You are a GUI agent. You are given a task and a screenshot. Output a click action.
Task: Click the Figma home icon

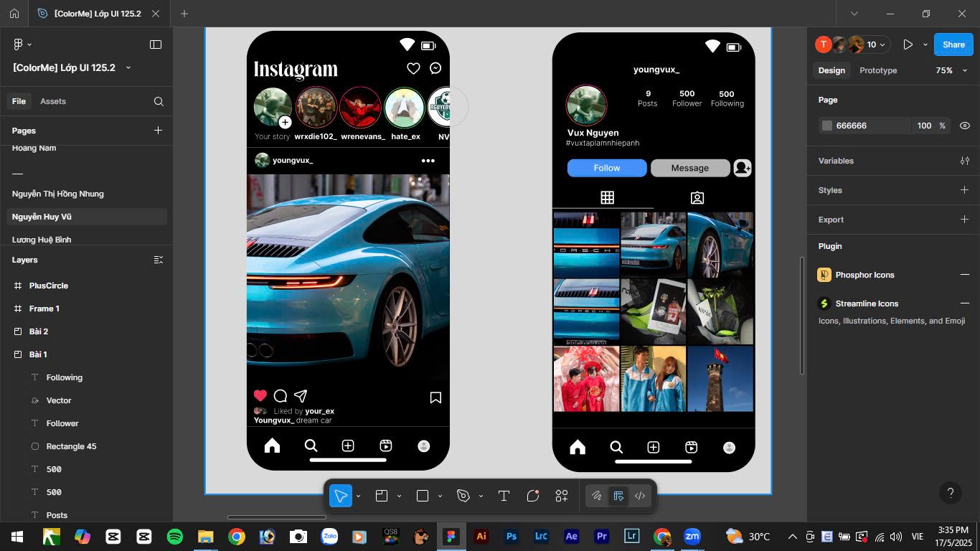14,14
